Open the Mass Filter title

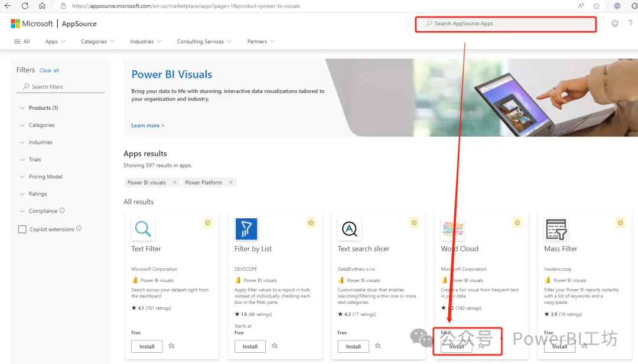[x=560, y=248]
